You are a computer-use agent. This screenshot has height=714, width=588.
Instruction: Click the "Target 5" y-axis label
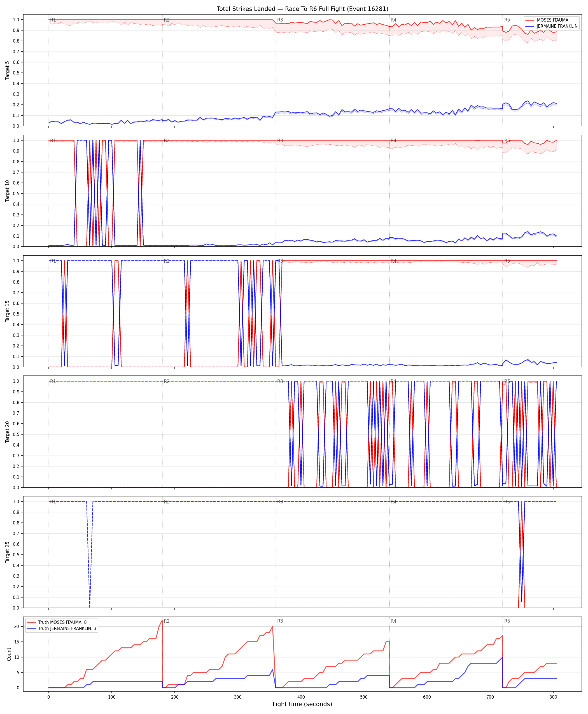tap(8, 70)
